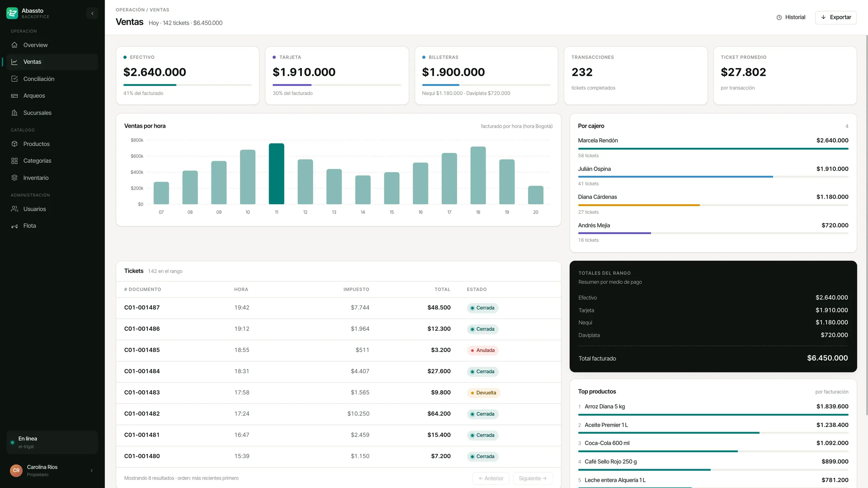Select cashier Andrés Mejía

(713, 232)
